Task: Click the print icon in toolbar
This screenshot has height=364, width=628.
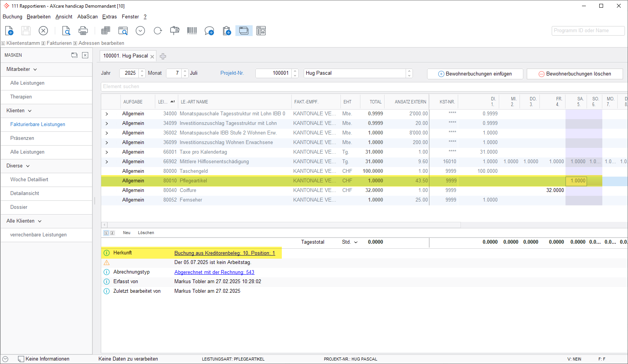Action: click(83, 31)
